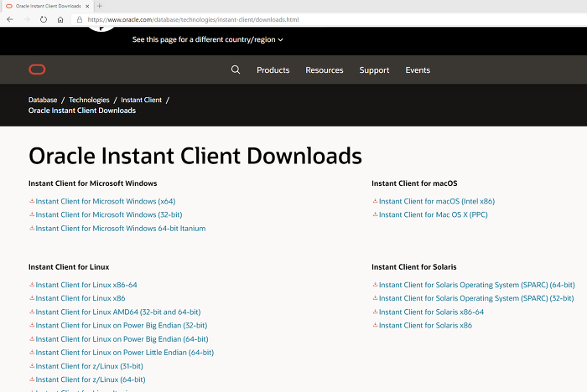Screen dimensions: 587x392
Task: Click download icon beside Linux x86 link
Action: pyautogui.click(x=32, y=298)
